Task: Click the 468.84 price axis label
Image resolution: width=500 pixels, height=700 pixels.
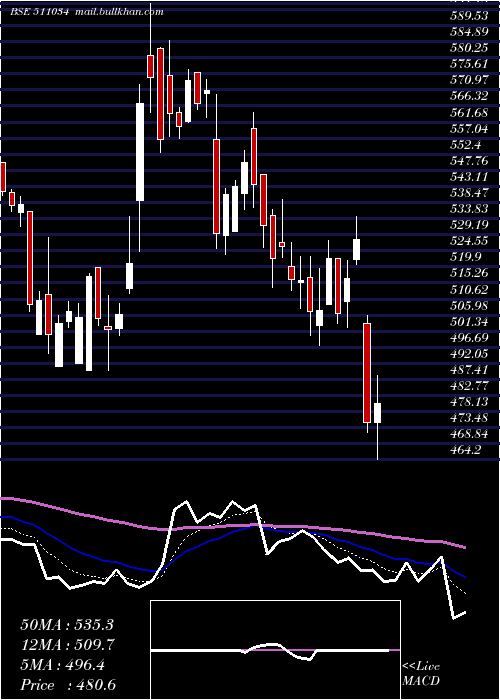Action: (468, 435)
